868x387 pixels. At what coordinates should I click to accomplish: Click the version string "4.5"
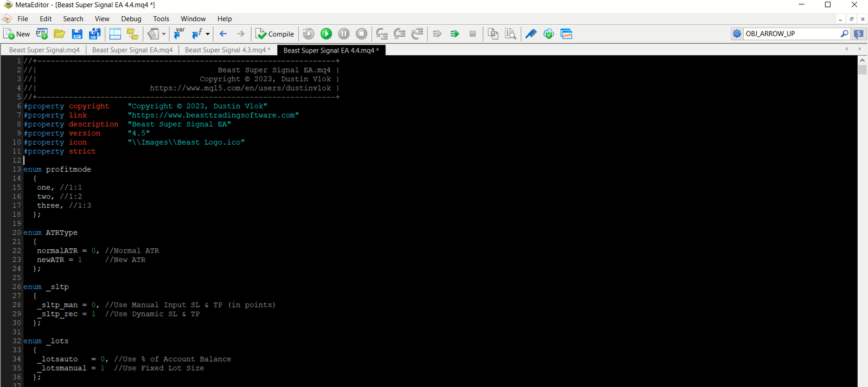point(138,133)
